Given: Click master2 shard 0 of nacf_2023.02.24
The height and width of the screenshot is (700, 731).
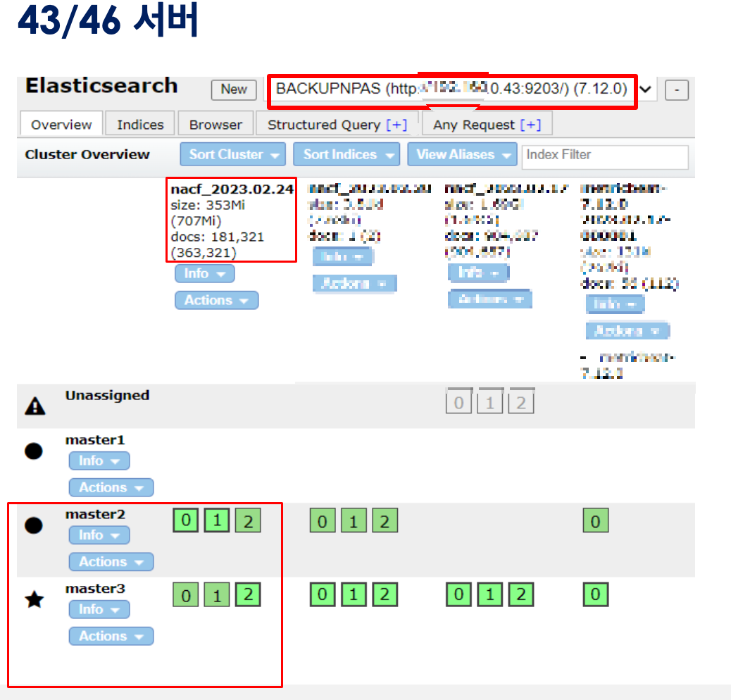Looking at the screenshot, I should pyautogui.click(x=185, y=520).
